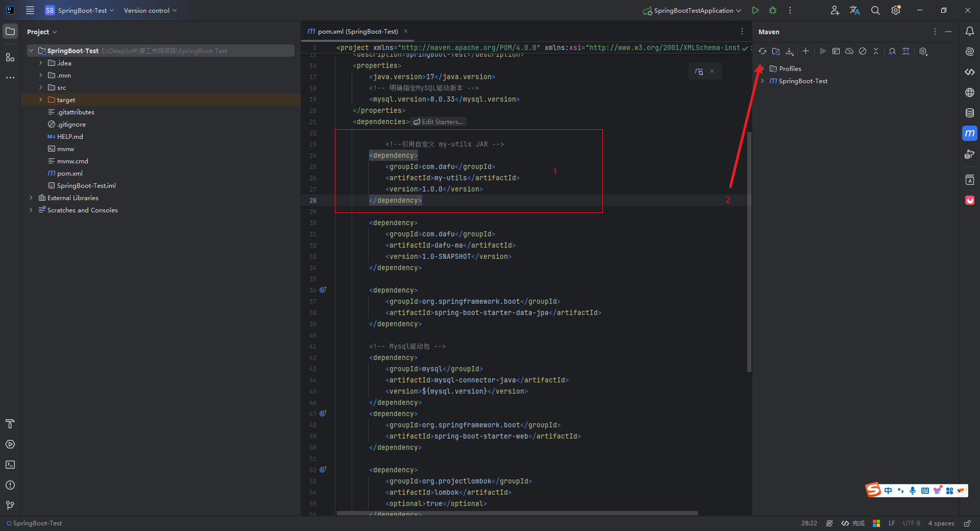
Task: Click line separator LF in status bar
Action: click(x=892, y=523)
